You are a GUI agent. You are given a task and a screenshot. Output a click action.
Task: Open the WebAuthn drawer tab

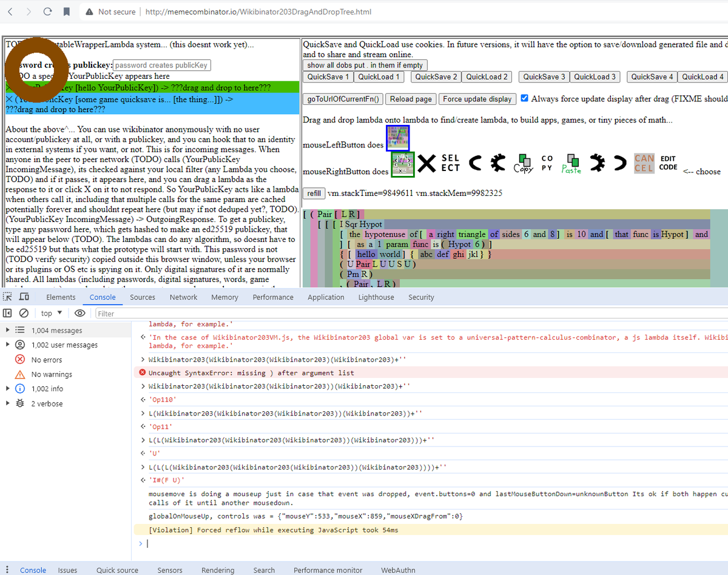pyautogui.click(x=398, y=570)
